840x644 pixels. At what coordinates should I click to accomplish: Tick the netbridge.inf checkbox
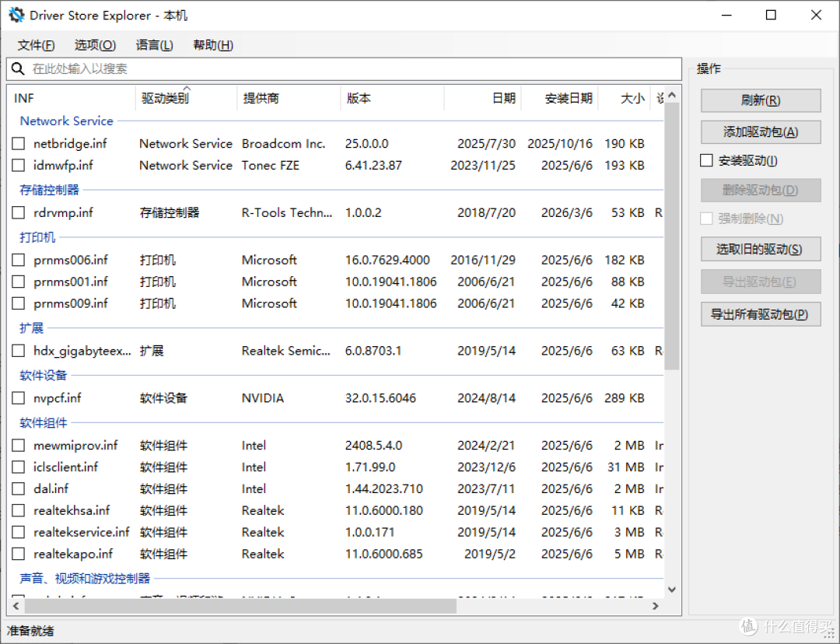point(18,144)
